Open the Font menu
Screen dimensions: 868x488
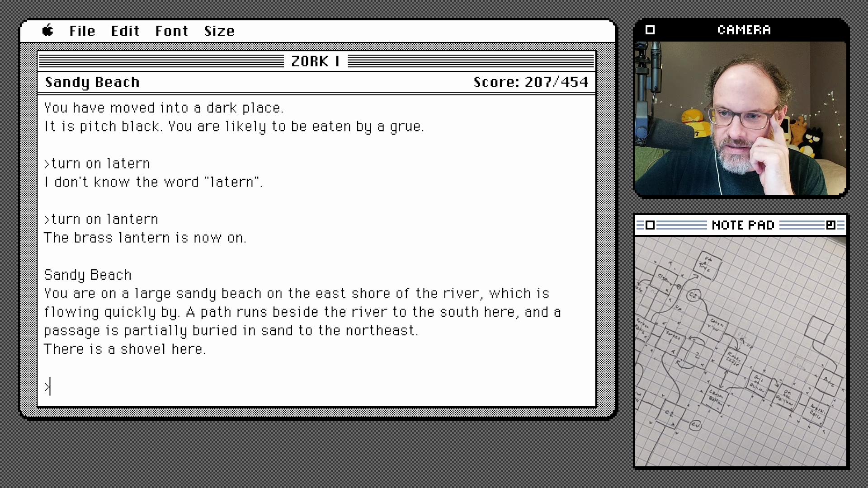[x=172, y=31]
